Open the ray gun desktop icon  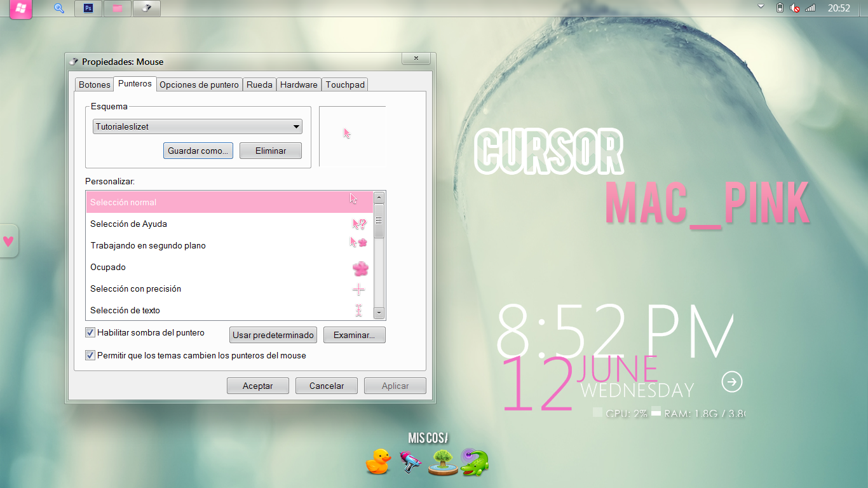(x=410, y=462)
